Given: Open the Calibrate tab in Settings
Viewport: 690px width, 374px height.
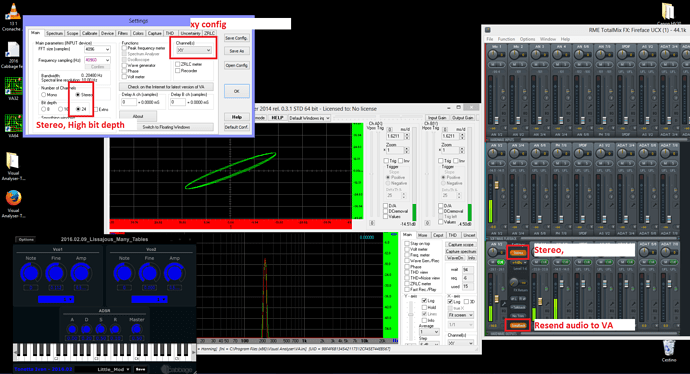Looking at the screenshot, I should point(90,33).
